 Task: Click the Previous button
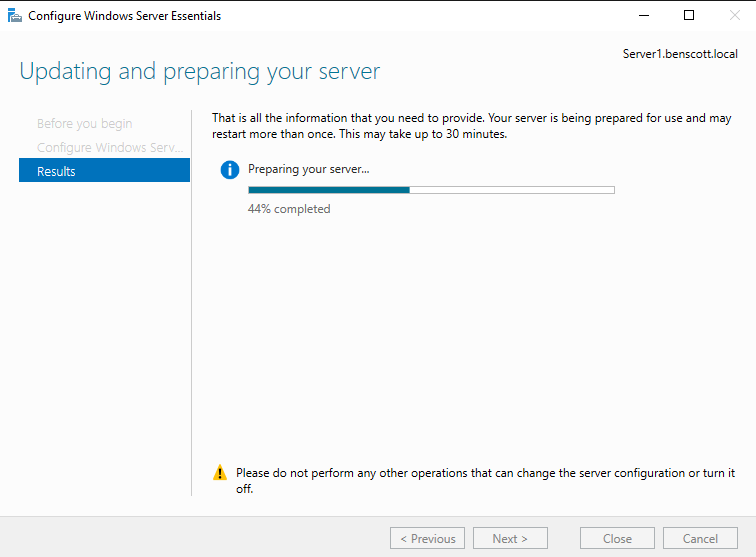coord(427,538)
